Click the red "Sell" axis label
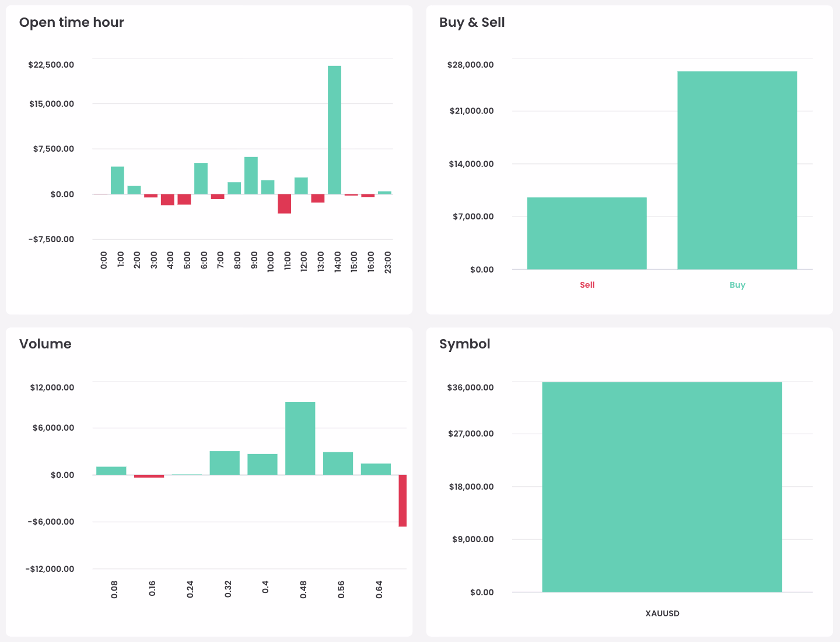This screenshot has width=840, height=642. click(x=587, y=285)
